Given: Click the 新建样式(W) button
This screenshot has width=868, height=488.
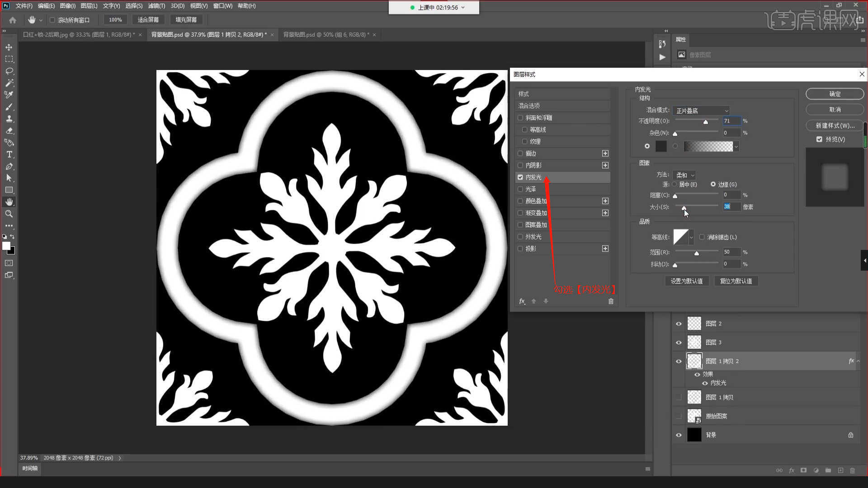Looking at the screenshot, I should coord(835,126).
